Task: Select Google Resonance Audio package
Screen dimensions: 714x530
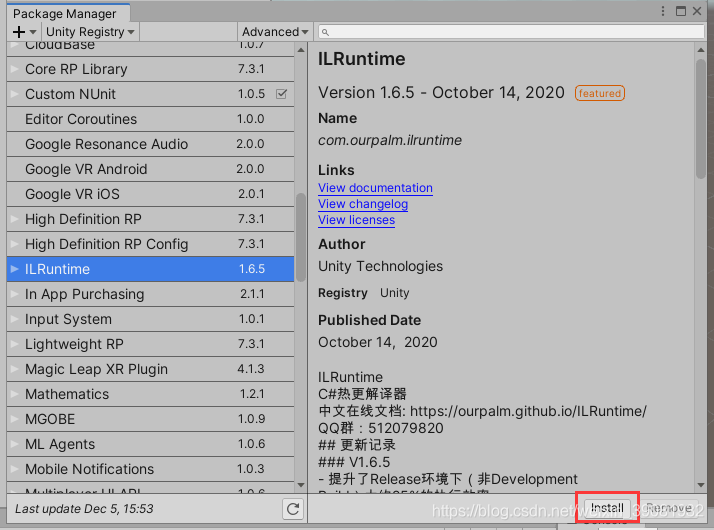Action: (x=150, y=144)
